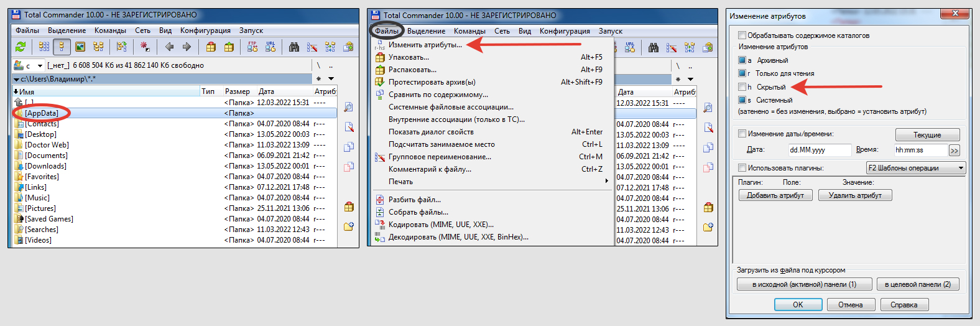Expand 'Печать' submenu in Files menu
Image resolution: width=980 pixels, height=326 pixels.
coord(606,182)
